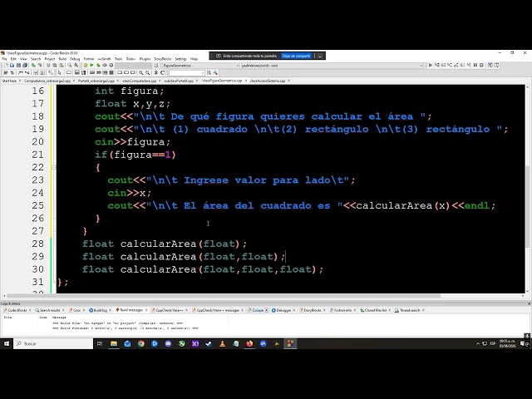The width and height of the screenshot is (532, 399).
Task: Click the Windows Start button
Action: (7, 343)
